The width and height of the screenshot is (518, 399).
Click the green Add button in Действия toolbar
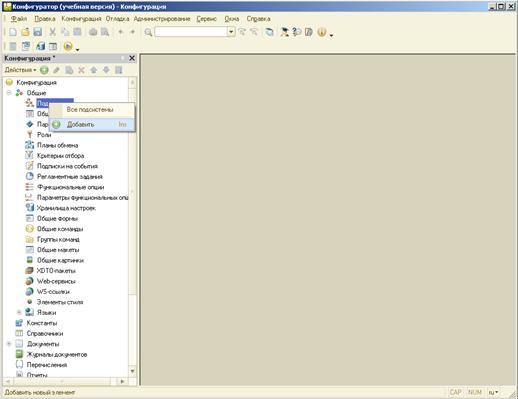pos(44,70)
